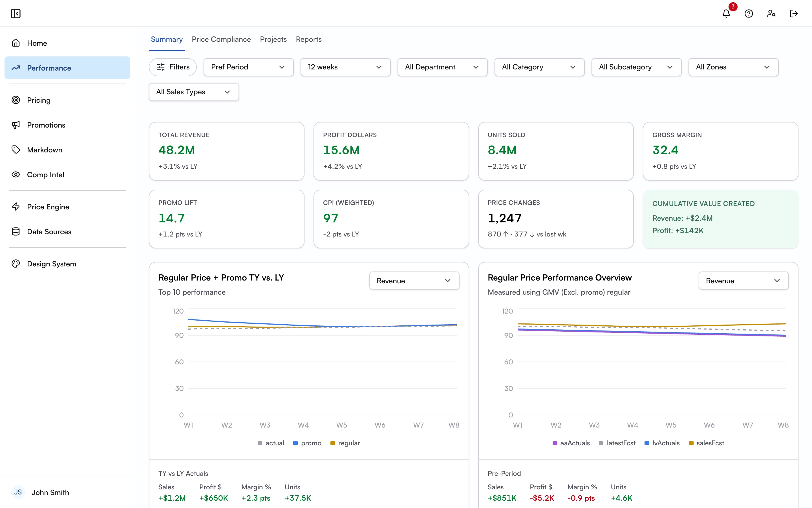812x508 pixels.
Task: Switch to the Summary tab
Action: (x=167, y=39)
